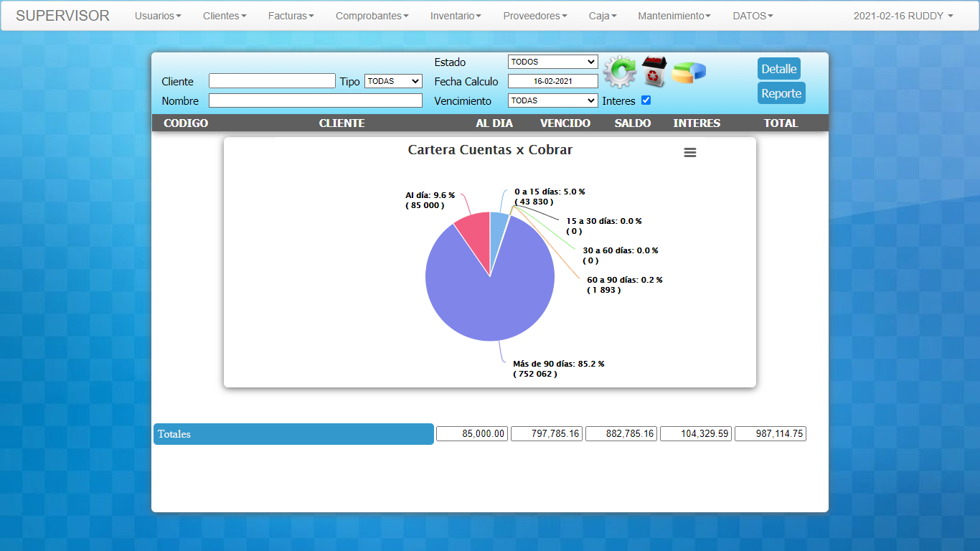
Task: Click the SUPERVISOR brand link
Action: coord(62,16)
